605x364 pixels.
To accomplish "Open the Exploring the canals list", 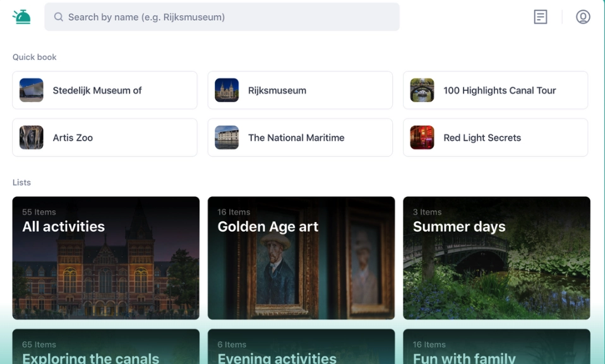I will (x=105, y=346).
